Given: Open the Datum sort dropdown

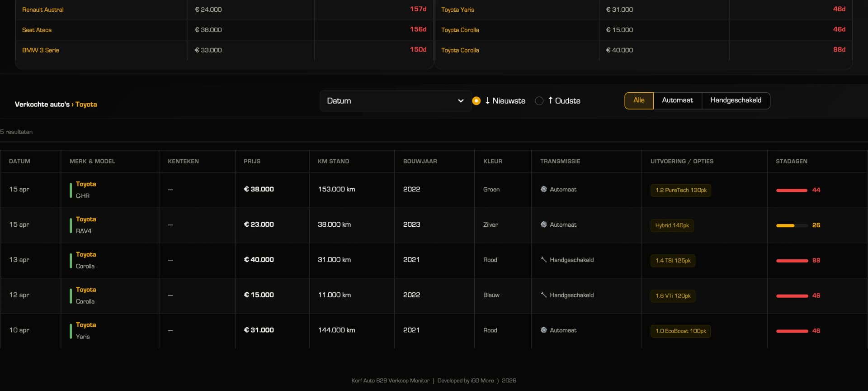Looking at the screenshot, I should point(395,101).
